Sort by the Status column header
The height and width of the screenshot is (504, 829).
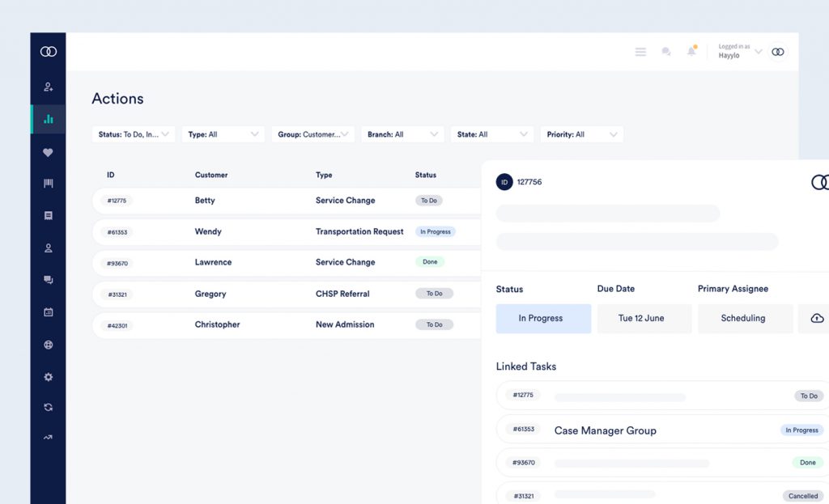(x=426, y=175)
